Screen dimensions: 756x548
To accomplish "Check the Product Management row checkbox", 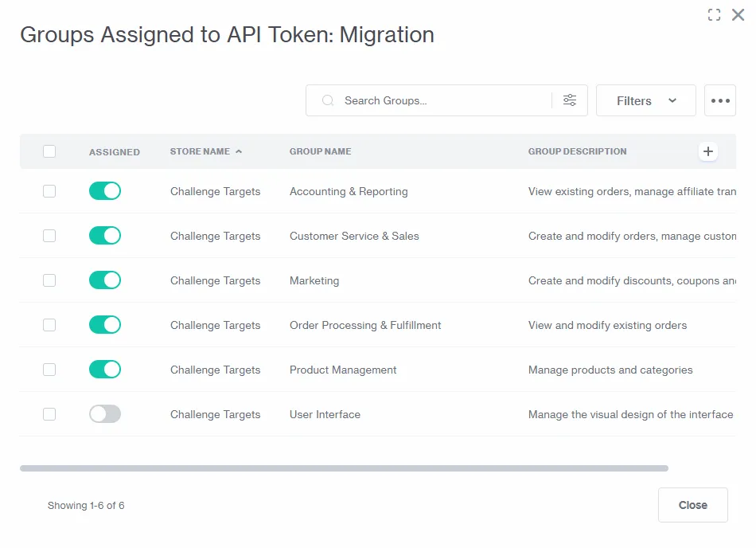I will point(49,370).
